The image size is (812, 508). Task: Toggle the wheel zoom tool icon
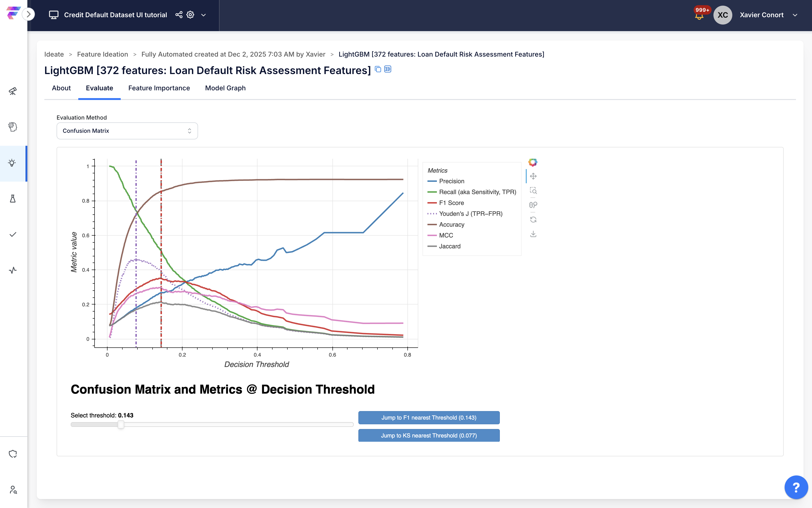click(533, 205)
